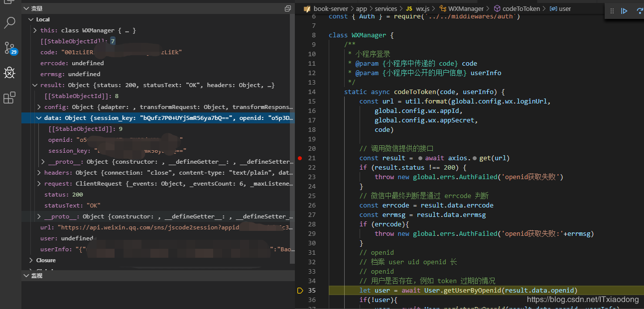
Task: Click the current-line arrow at line 35
Action: coord(300,291)
